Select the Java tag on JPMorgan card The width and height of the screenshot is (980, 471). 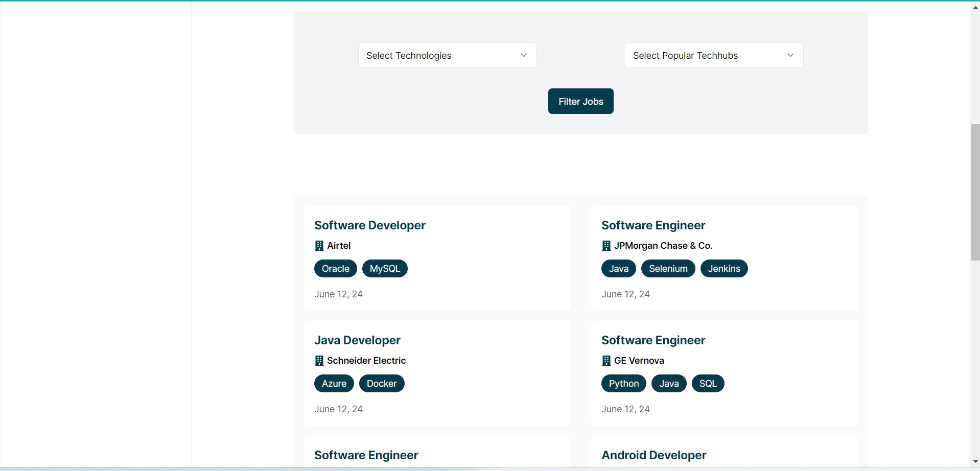[x=619, y=269]
